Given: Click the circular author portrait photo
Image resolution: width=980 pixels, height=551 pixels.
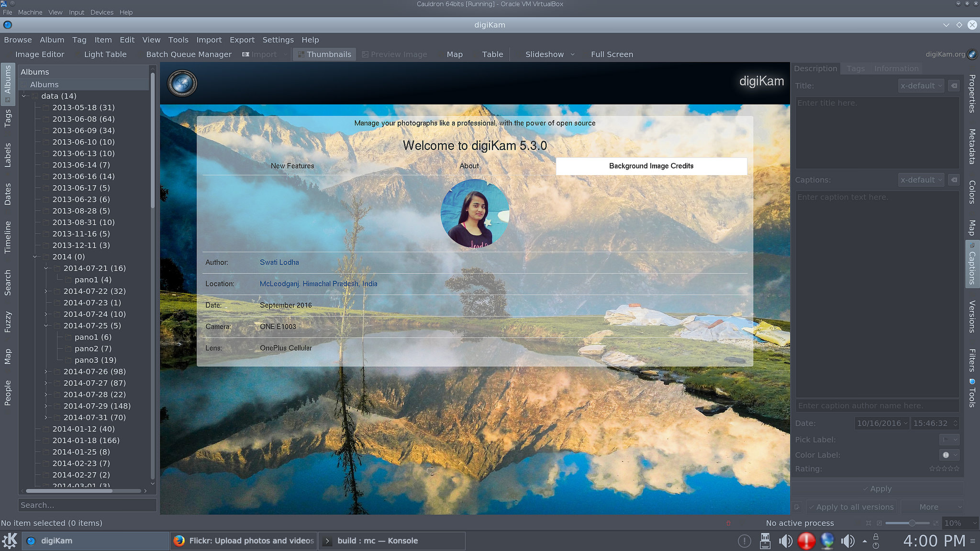Looking at the screenshot, I should pyautogui.click(x=475, y=213).
